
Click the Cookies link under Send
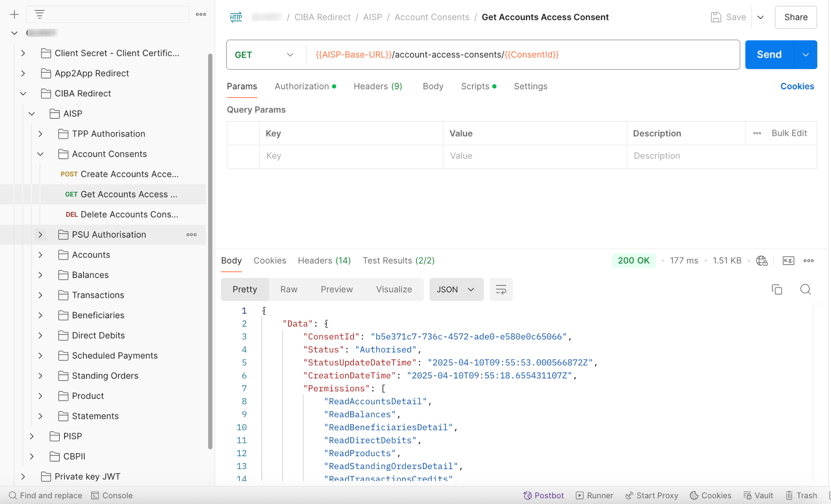pos(797,86)
